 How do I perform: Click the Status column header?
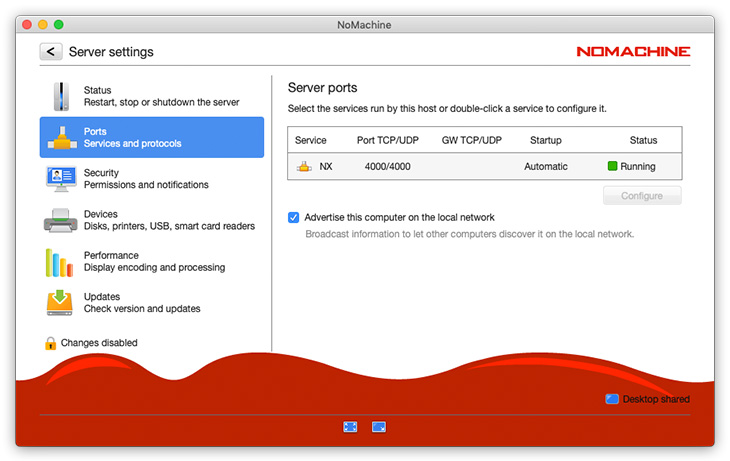pyautogui.click(x=643, y=140)
